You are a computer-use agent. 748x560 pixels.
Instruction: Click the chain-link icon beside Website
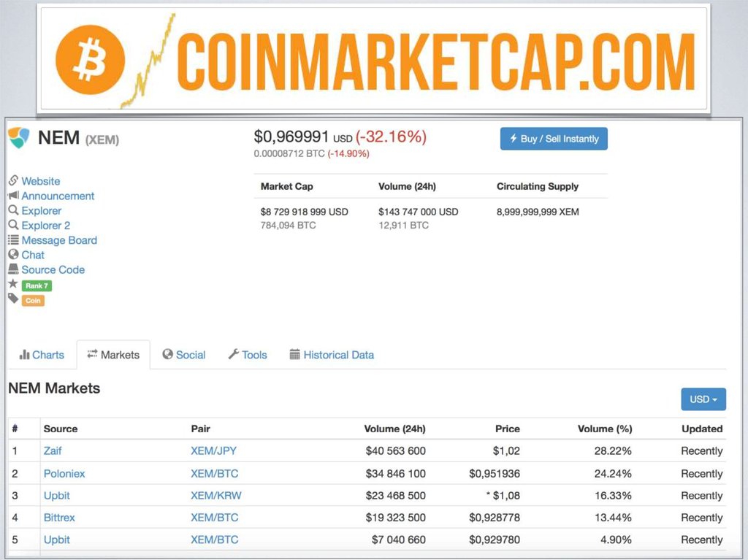(13, 180)
